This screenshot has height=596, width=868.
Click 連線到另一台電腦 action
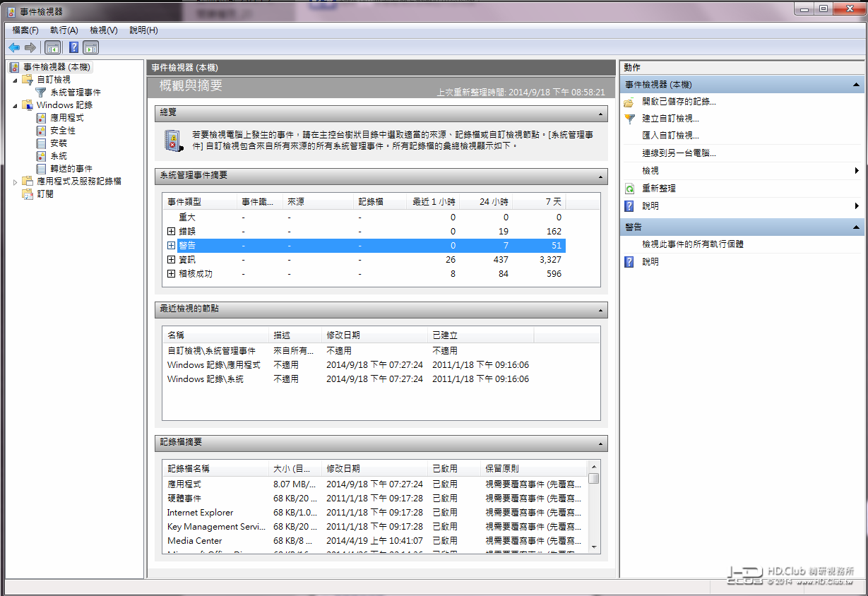click(x=679, y=153)
